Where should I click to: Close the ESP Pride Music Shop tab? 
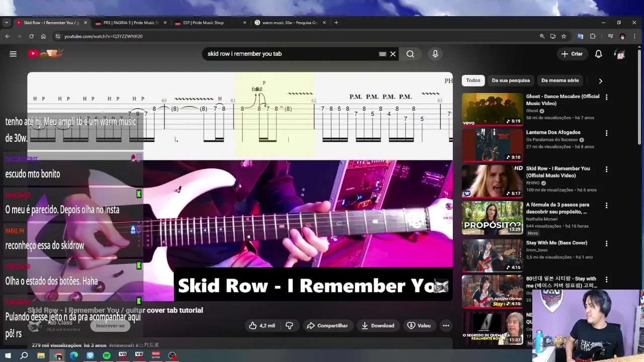point(245,23)
